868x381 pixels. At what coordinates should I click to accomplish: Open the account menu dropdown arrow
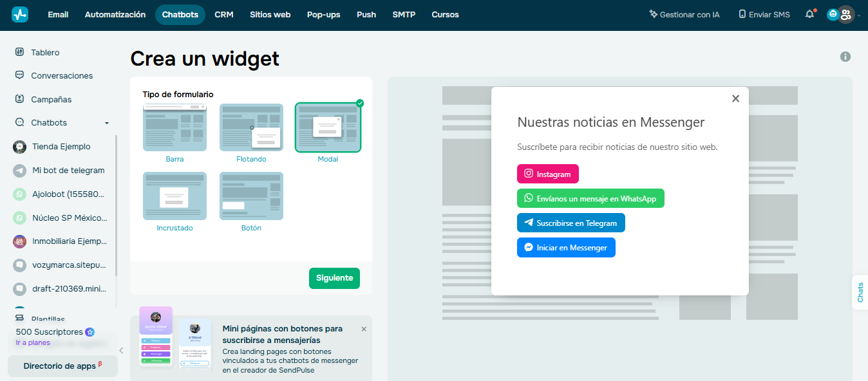click(859, 15)
